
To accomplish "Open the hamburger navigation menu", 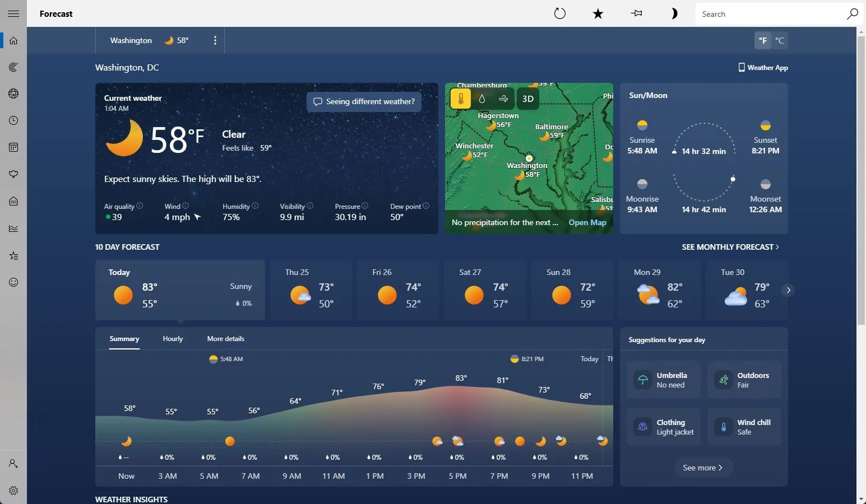I will [13, 13].
